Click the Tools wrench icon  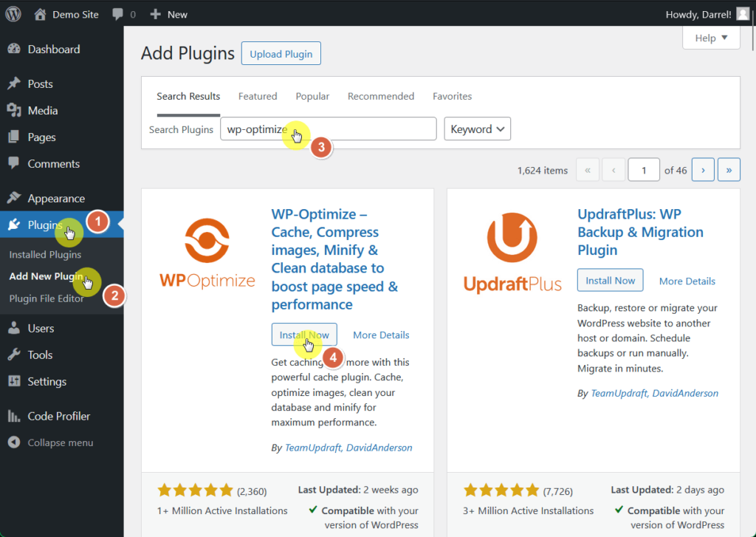(x=14, y=355)
